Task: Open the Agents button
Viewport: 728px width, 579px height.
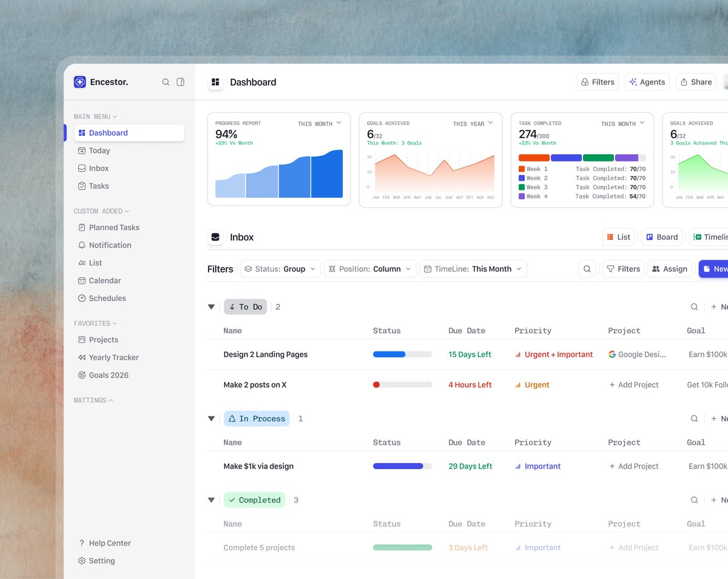Action: pyautogui.click(x=647, y=82)
